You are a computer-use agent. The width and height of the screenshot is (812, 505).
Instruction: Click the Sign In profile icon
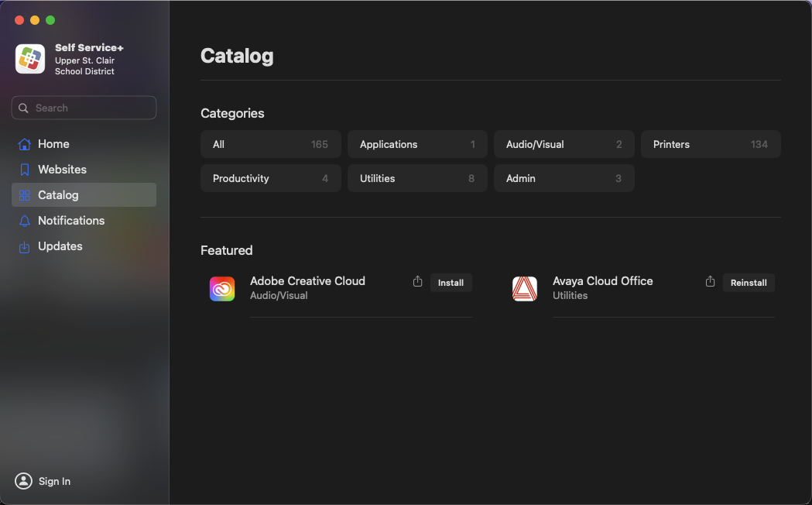[x=24, y=481]
